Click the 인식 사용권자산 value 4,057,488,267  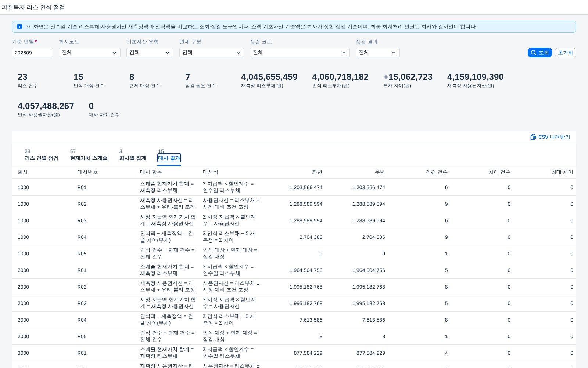pyautogui.click(x=46, y=106)
